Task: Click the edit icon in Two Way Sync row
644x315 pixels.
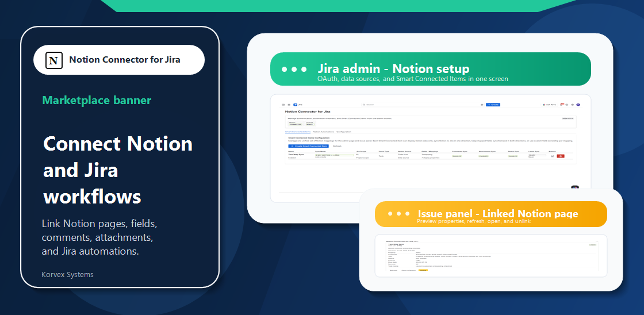Action: 553,156
